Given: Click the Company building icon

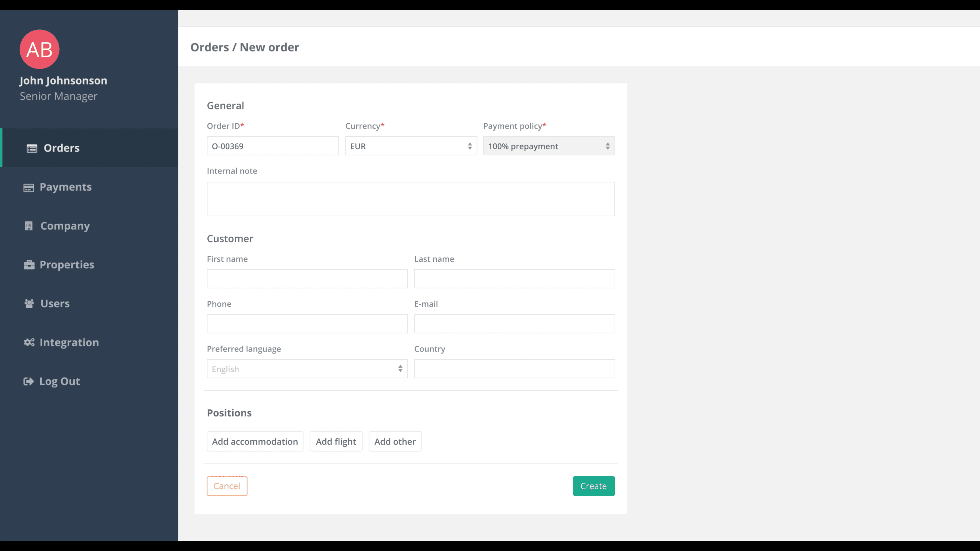Looking at the screenshot, I should (x=29, y=226).
